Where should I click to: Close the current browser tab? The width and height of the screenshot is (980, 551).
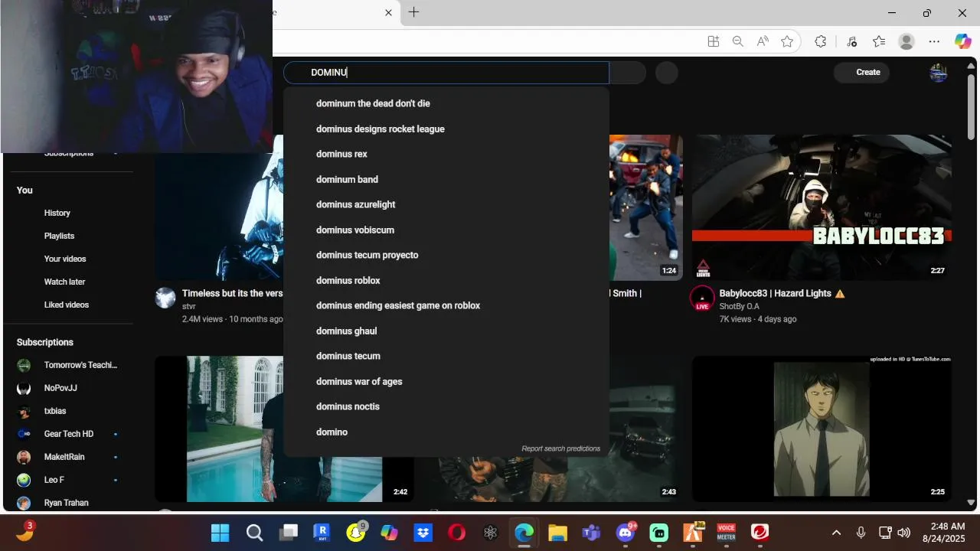click(388, 12)
